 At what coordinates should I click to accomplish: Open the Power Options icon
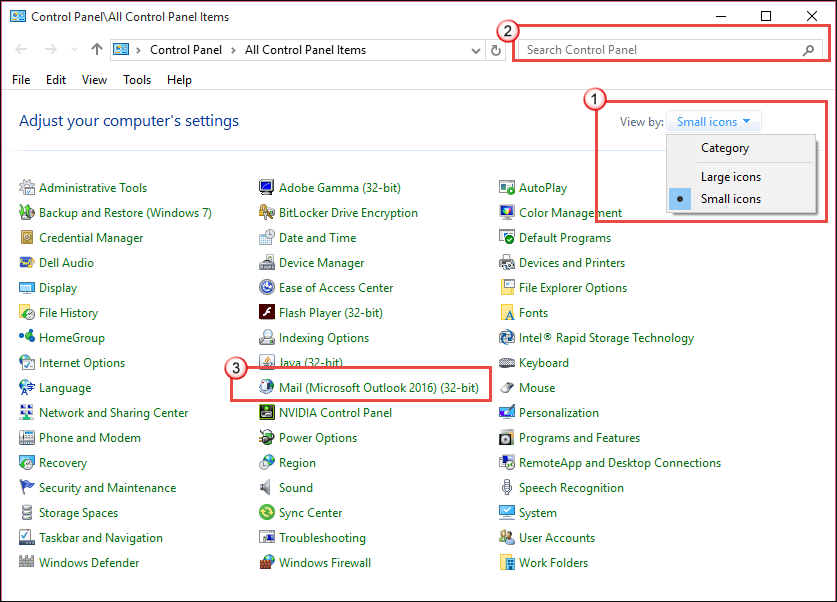click(x=267, y=438)
